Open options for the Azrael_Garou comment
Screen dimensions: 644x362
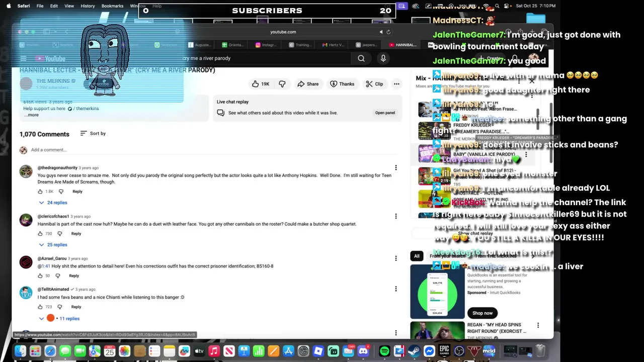click(x=395, y=258)
